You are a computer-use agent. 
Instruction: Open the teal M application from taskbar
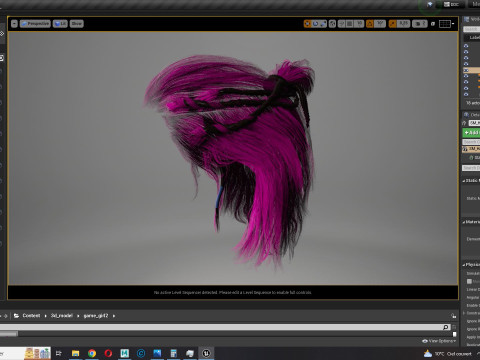125,353
